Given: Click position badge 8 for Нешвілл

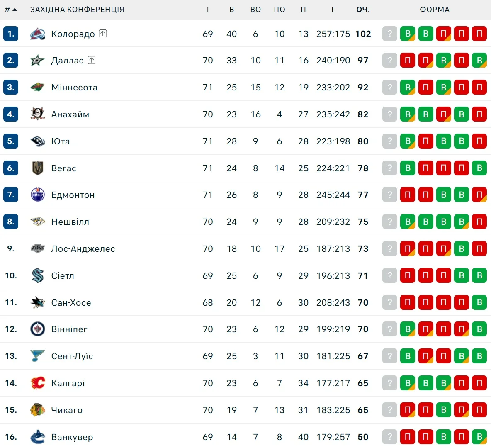Looking at the screenshot, I should click(11, 222).
